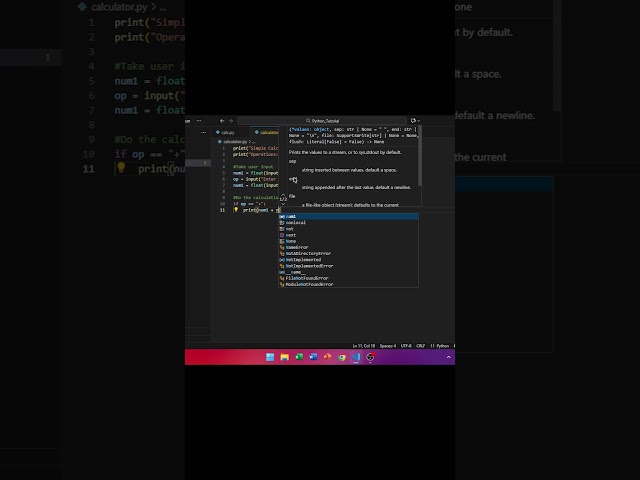Show previous signature with the up chevron
Image resolution: width=640 pixels, height=480 pixels.
pyautogui.click(x=283, y=195)
